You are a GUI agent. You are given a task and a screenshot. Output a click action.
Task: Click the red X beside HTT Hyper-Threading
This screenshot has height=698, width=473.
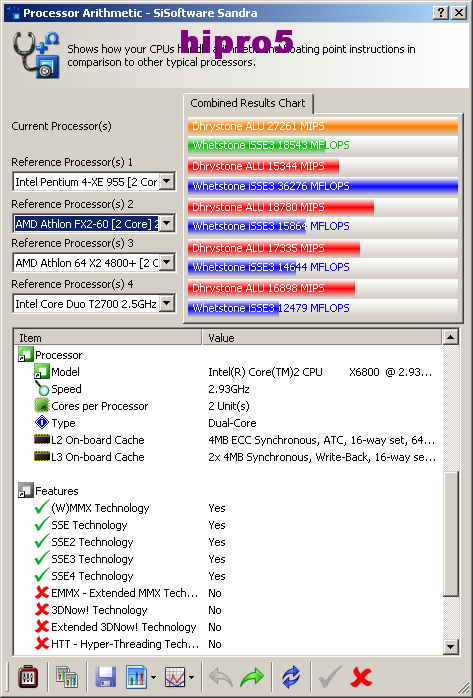(42, 643)
